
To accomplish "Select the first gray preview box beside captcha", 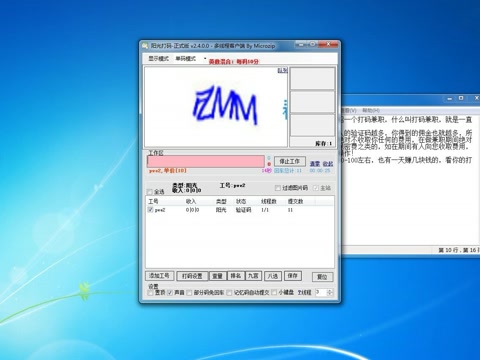I will pyautogui.click(x=312, y=78).
